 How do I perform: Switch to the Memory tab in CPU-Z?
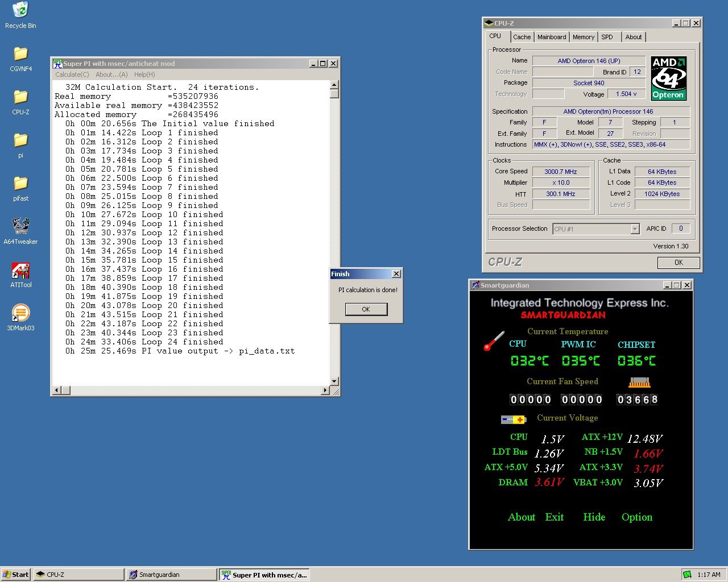pos(584,37)
